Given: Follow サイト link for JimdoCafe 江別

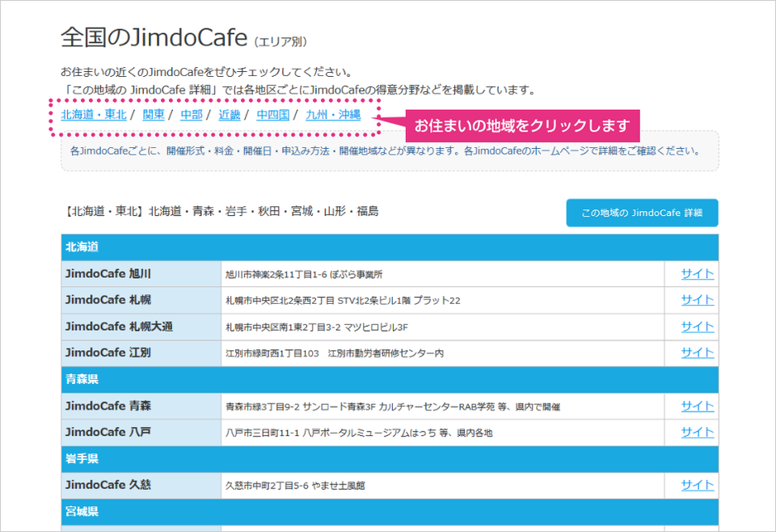Looking at the screenshot, I should 698,353.
